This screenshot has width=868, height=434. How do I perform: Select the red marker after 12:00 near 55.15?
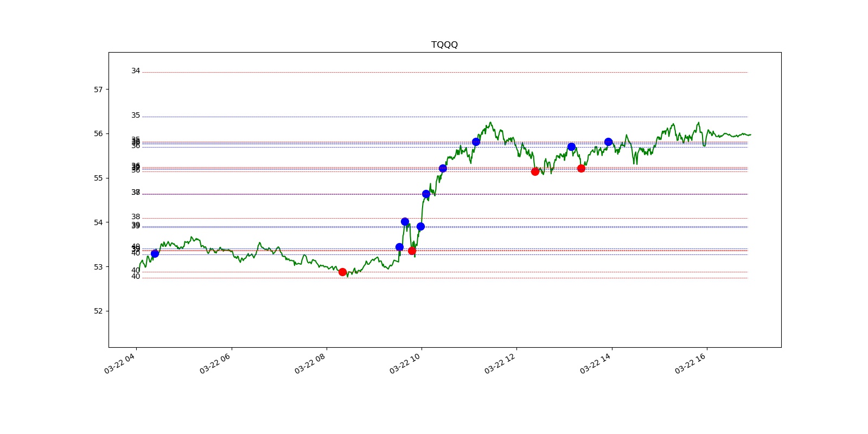[x=535, y=171]
